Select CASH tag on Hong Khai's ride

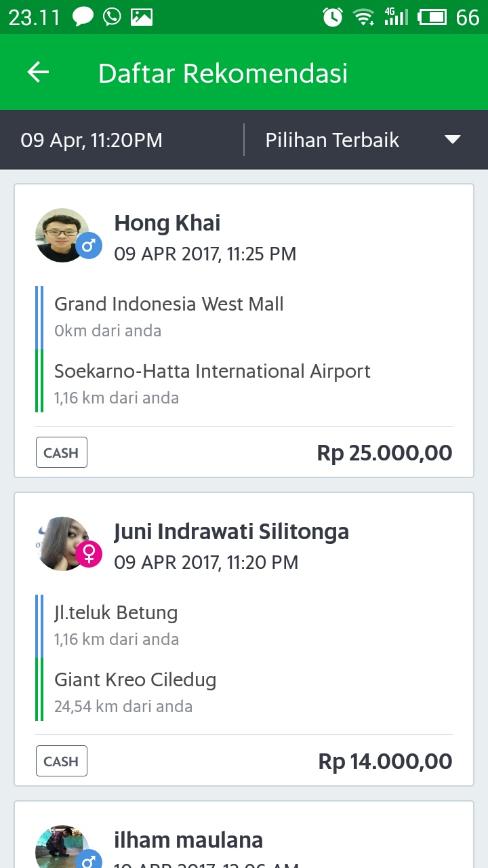click(x=62, y=453)
